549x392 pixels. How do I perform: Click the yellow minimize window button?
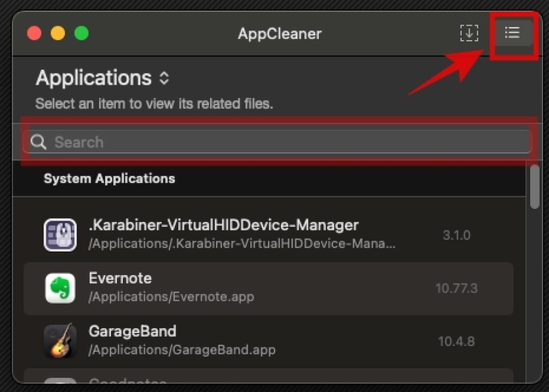coord(58,33)
